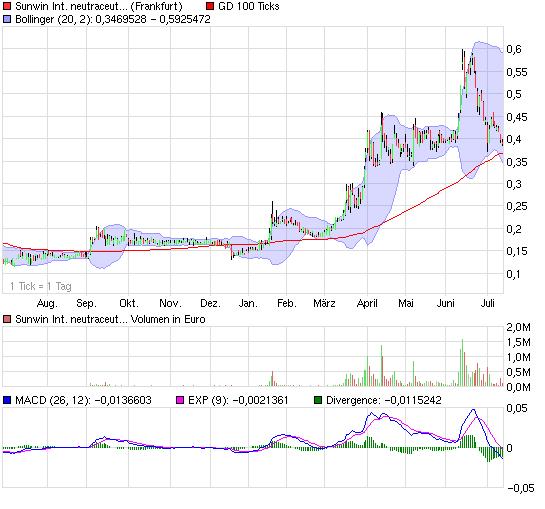The image size is (545, 509).
Task: Click the 'Volumen in Euro' legend label
Action: [x=168, y=319]
